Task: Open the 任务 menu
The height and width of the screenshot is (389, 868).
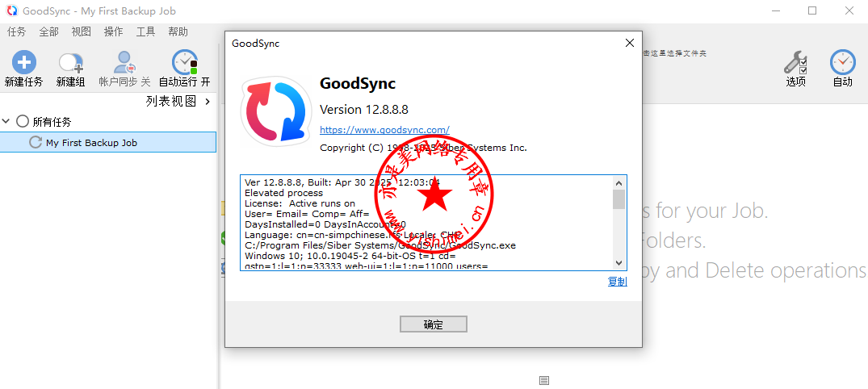Action: (x=17, y=32)
